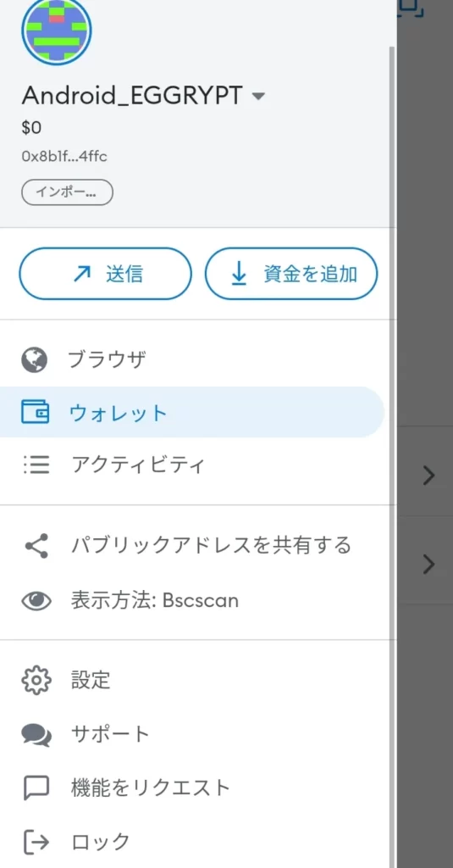Click the list icon beside アクティビティ

click(x=36, y=465)
